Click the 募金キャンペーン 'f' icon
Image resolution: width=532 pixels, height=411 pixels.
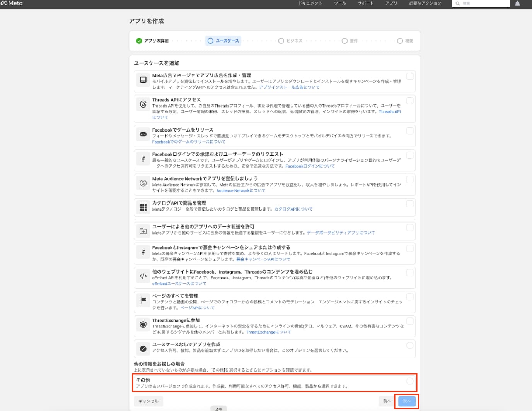[143, 252]
